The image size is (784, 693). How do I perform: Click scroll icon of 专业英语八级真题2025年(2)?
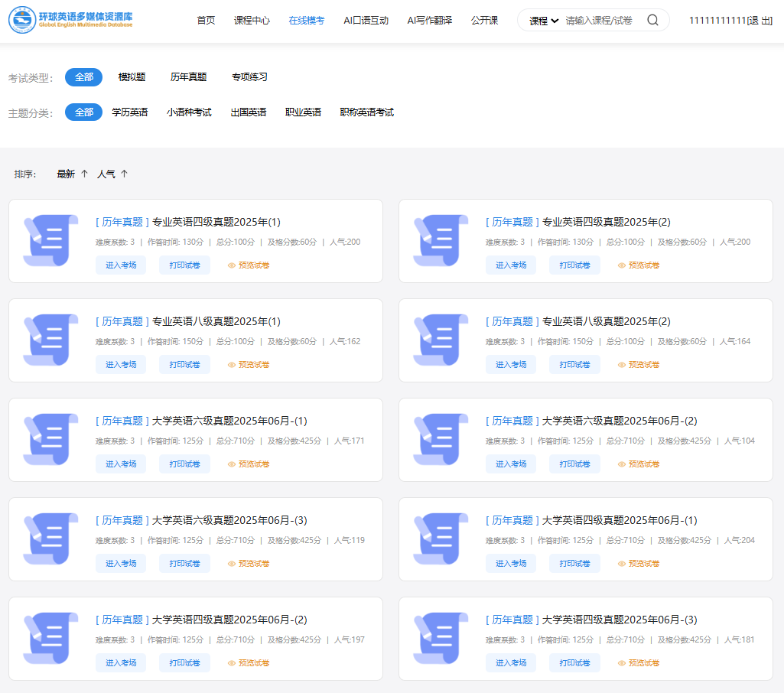pos(441,340)
